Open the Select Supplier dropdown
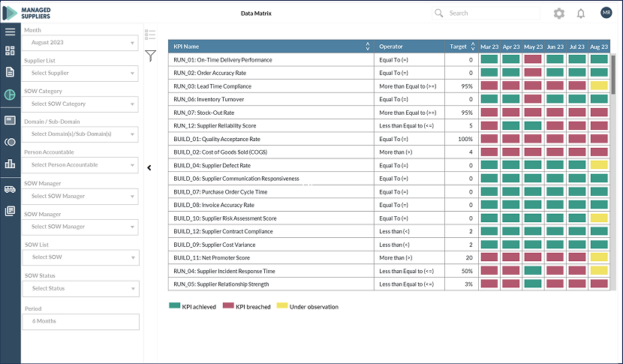The width and height of the screenshot is (623, 364). tap(80, 73)
